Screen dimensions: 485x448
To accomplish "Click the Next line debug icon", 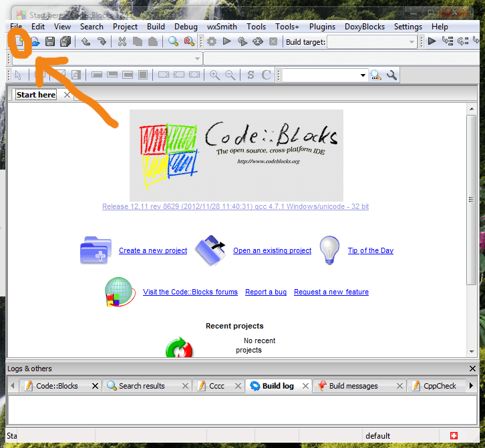I will [463, 41].
